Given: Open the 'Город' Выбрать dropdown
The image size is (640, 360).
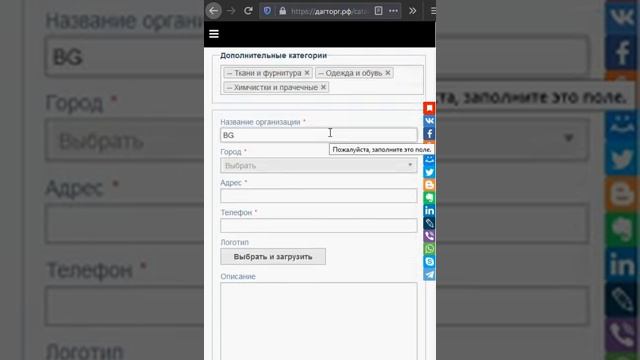Looking at the screenshot, I should pos(318,165).
